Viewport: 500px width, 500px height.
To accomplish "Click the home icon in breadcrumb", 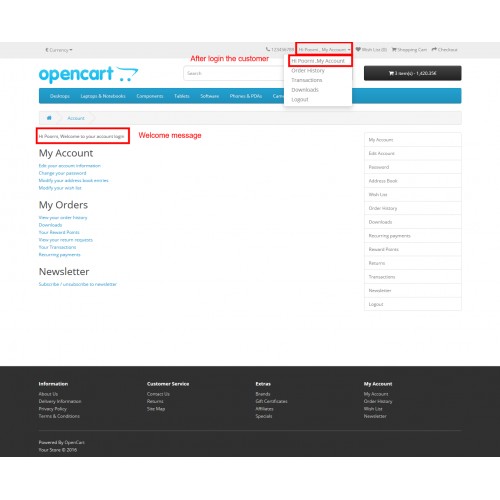I will coord(49,118).
